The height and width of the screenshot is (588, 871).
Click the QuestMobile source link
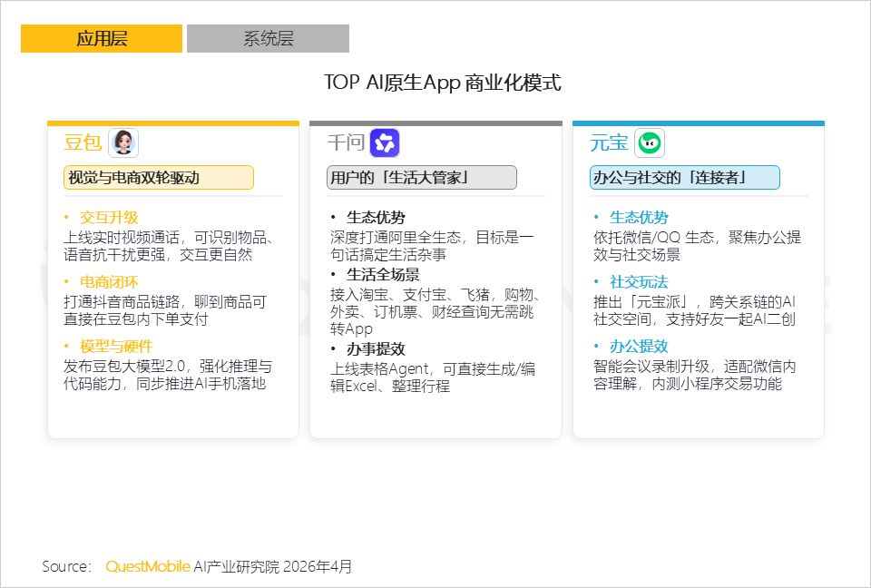click(x=148, y=565)
